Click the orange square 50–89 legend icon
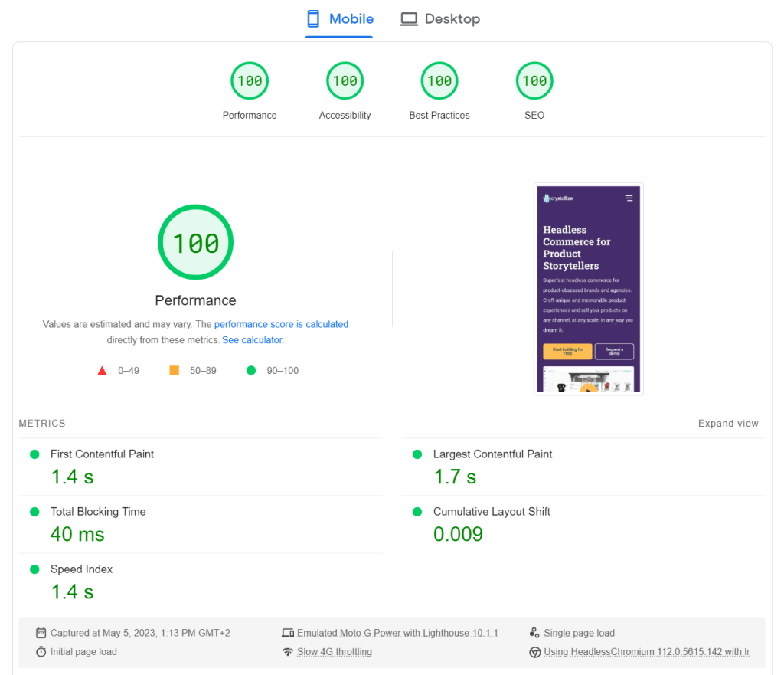This screenshot has height=675, width=784. click(x=175, y=371)
